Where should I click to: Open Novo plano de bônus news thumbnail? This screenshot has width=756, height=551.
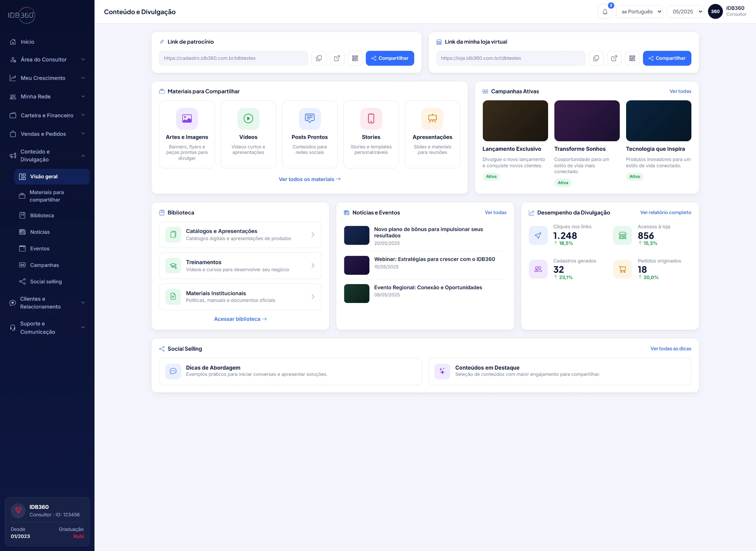(357, 235)
